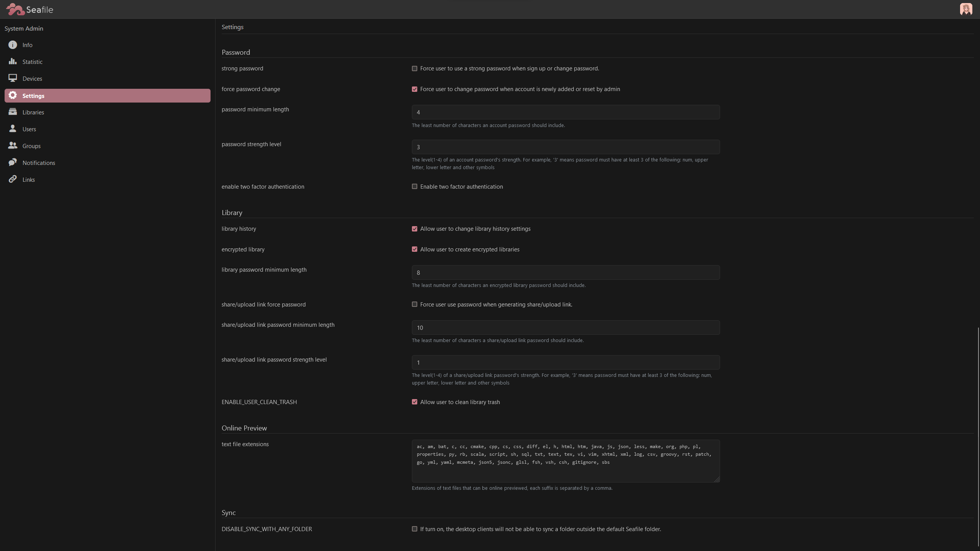This screenshot has height=551, width=980.
Task: Open the Users person icon
Action: click(x=13, y=129)
